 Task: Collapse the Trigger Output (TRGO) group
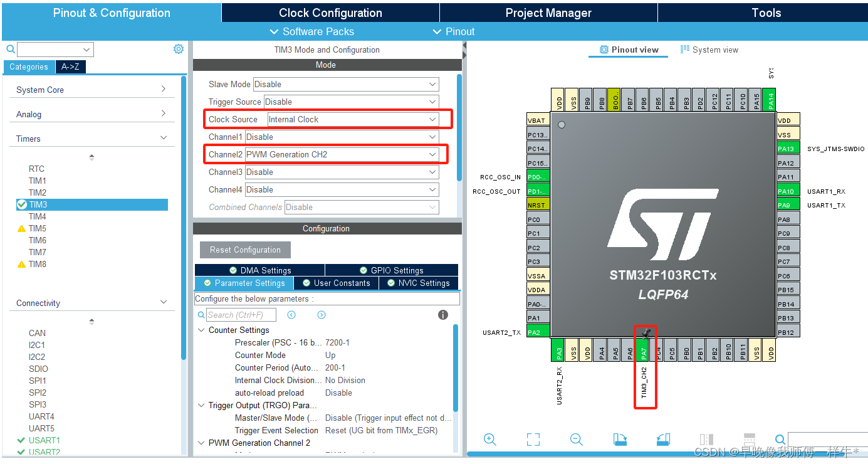[201, 405]
